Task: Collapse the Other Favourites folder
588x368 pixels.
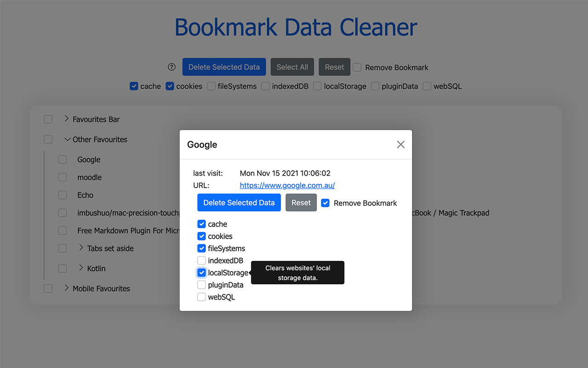Action: [67, 139]
